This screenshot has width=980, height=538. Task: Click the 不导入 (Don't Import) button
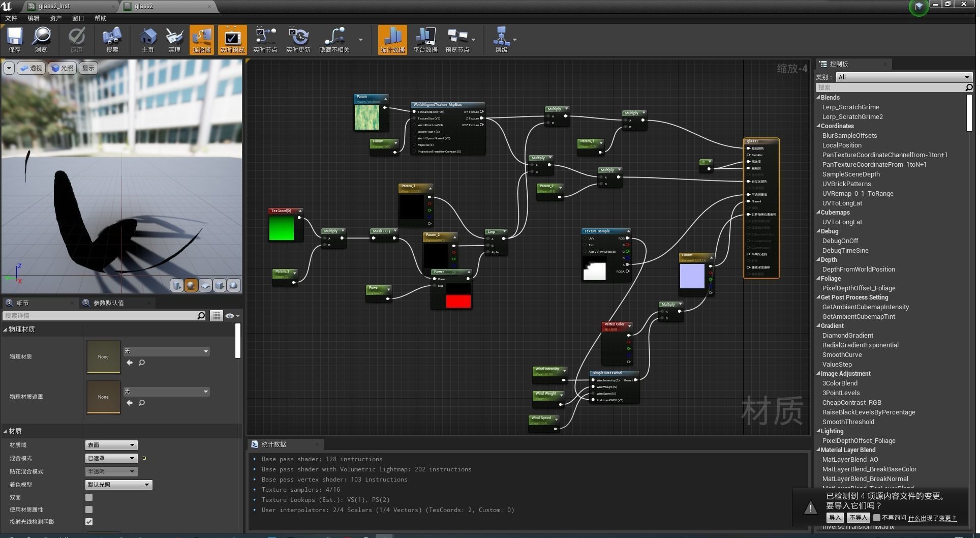(x=858, y=518)
